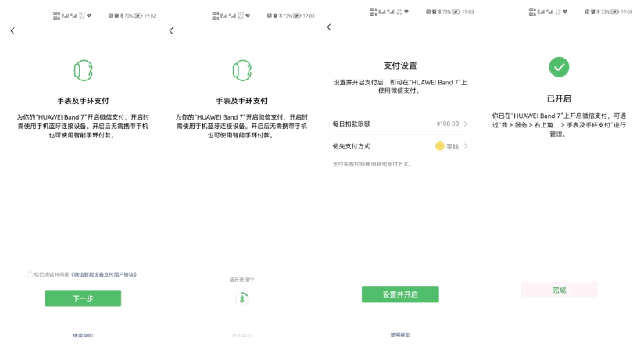Image resolution: width=644 pixels, height=364 pixels.
Task: Tap the watch icon on the first screen
Action: click(83, 70)
